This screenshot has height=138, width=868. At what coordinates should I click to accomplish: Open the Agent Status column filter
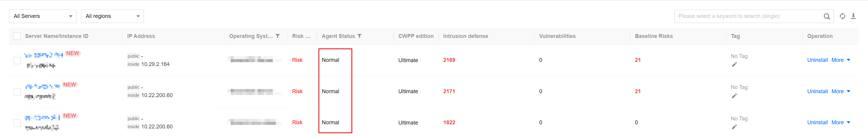click(359, 36)
